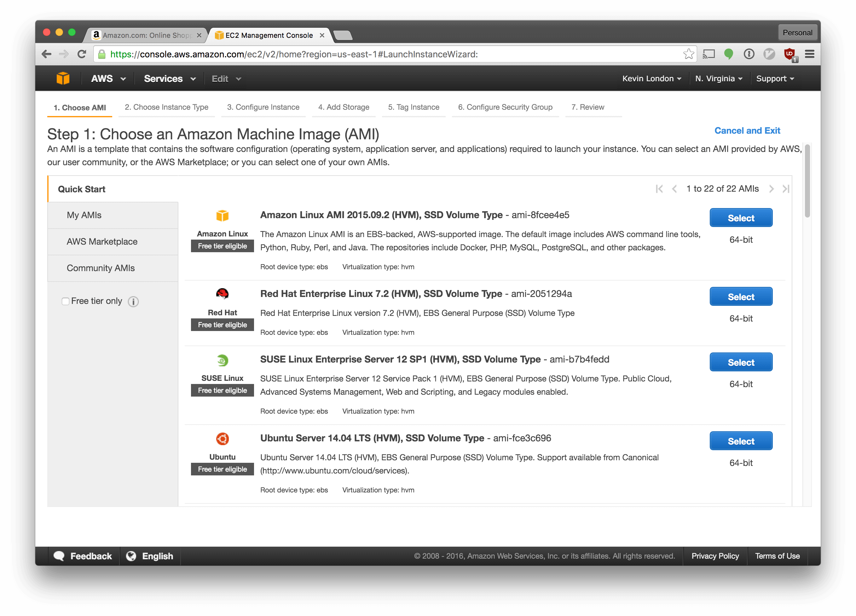
Task: Go to Choose Instance Type step
Action: click(x=166, y=107)
